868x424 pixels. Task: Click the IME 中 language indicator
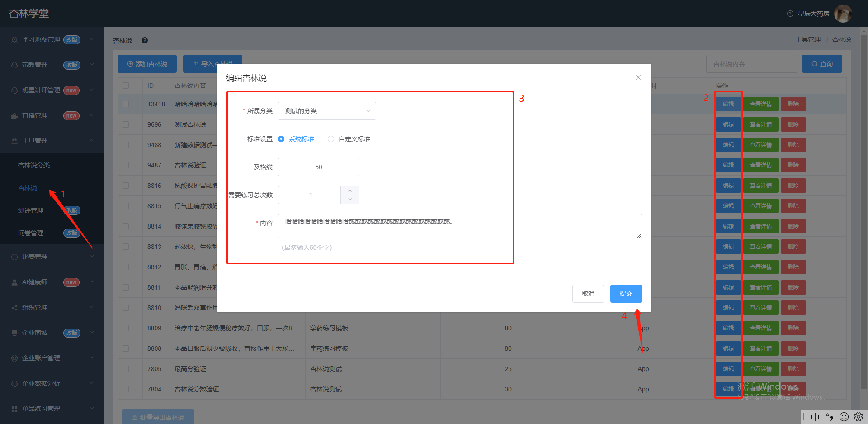pyautogui.click(x=815, y=417)
